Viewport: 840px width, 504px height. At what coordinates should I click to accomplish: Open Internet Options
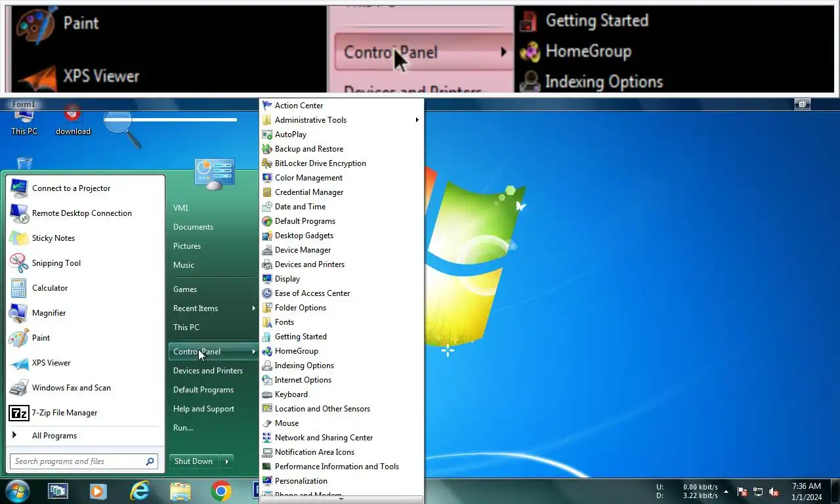[341, 380]
